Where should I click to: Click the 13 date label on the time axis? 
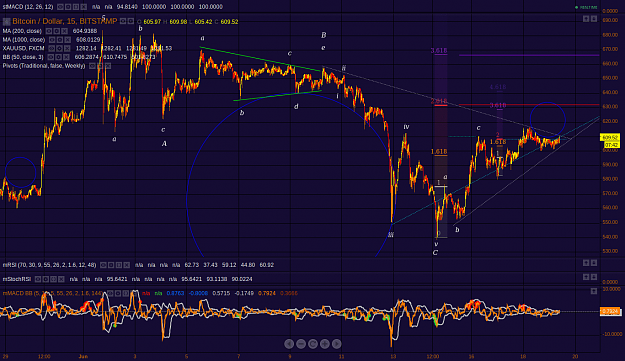[x=393, y=356]
